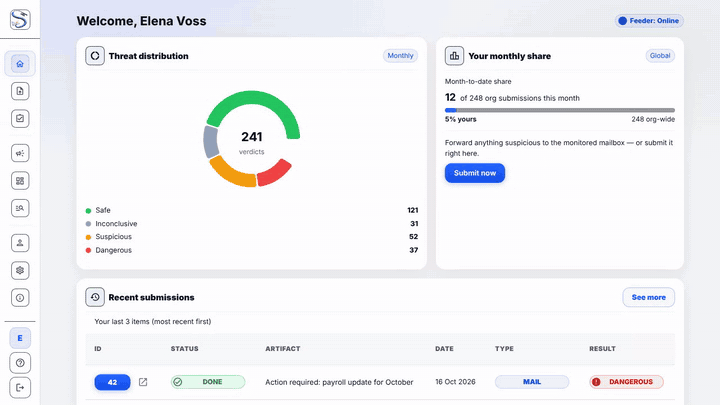Screen dimensions: 720x405
Task: Click the ID column header
Action: pos(98,349)
